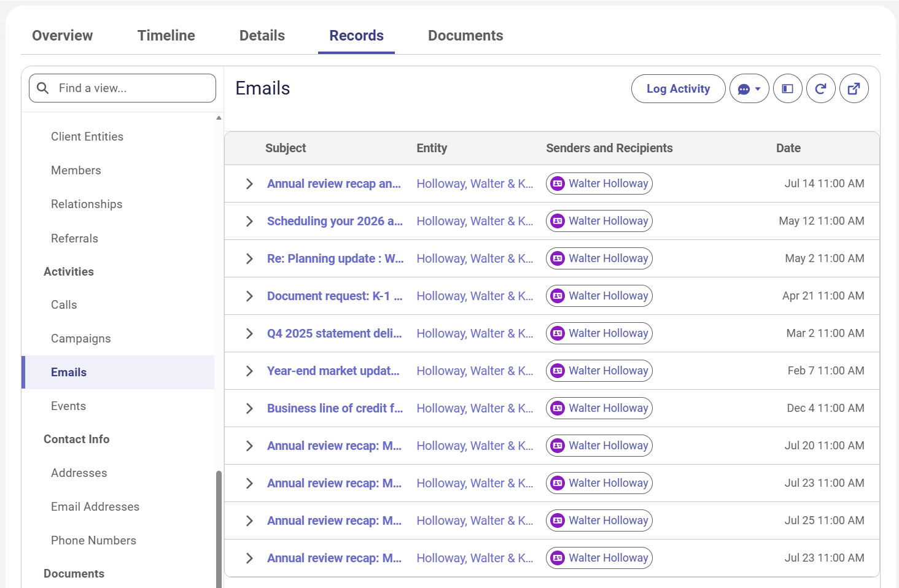
Task: Open the Campaigns view
Action: pos(81,339)
